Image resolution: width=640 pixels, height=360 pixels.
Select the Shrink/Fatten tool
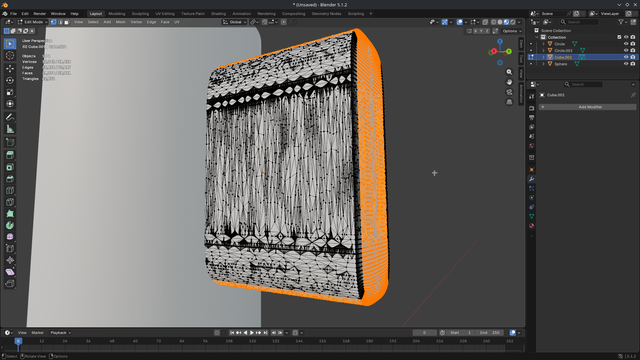[10, 260]
